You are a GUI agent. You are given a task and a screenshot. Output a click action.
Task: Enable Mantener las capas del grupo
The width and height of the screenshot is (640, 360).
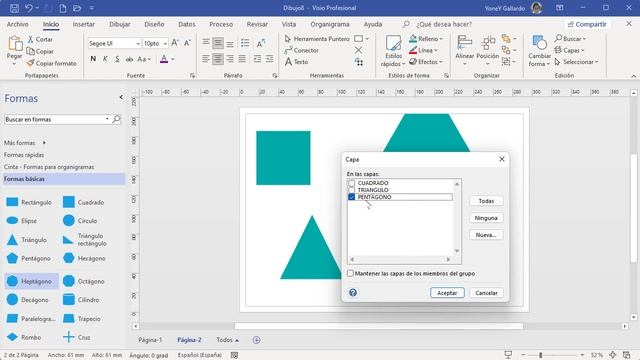tap(350, 273)
